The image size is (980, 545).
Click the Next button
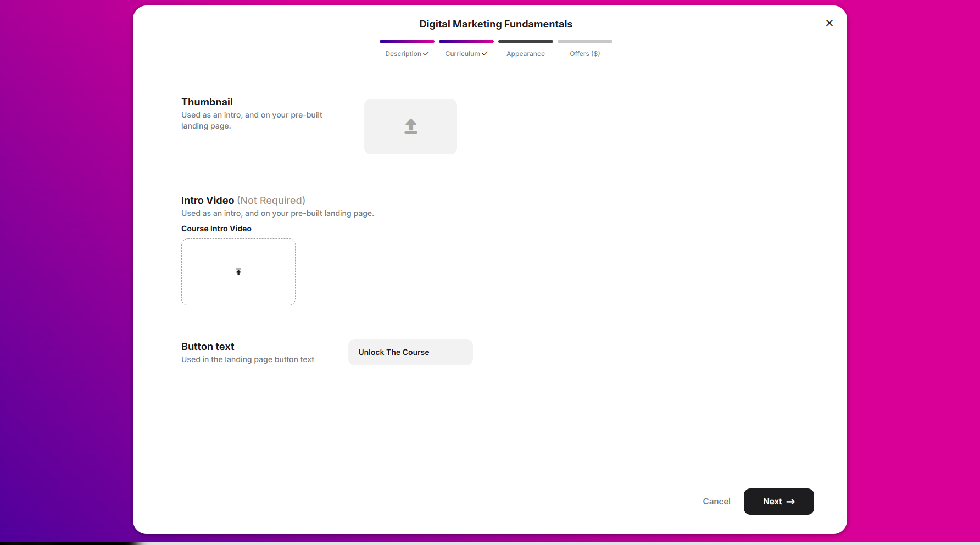778,502
